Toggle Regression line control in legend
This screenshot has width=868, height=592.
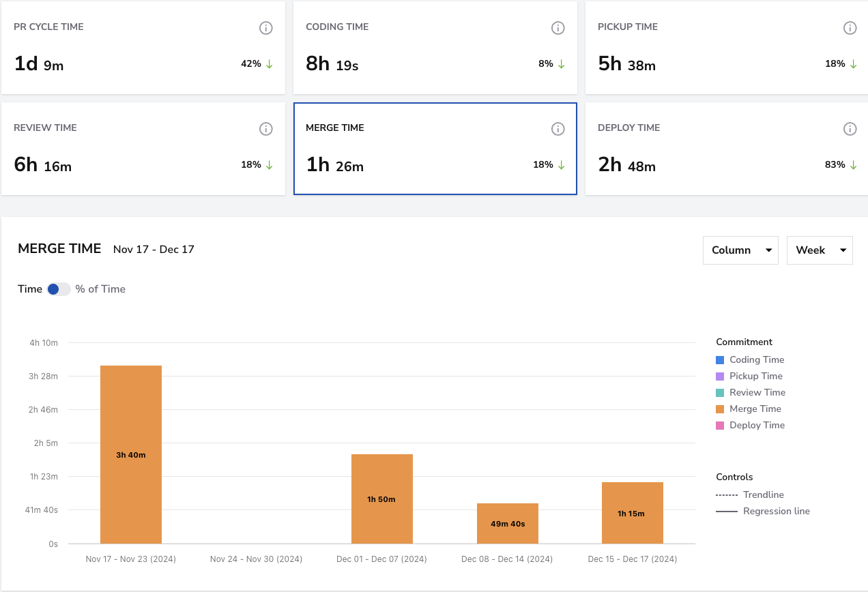click(763, 511)
